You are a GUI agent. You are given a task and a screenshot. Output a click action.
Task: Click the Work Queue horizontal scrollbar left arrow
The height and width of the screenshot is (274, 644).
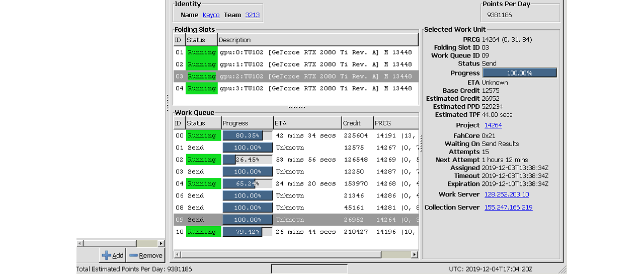[x=177, y=255]
